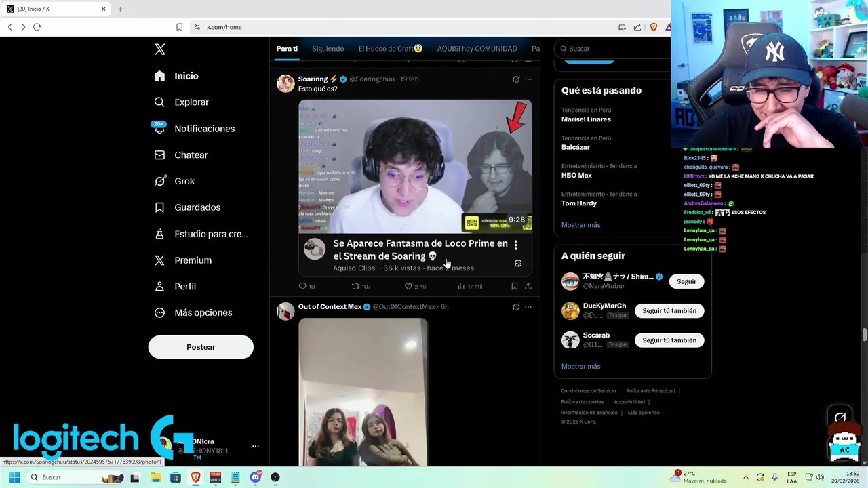
Task: Reply to Soaringg's post with 10 replies
Action: tap(307, 287)
